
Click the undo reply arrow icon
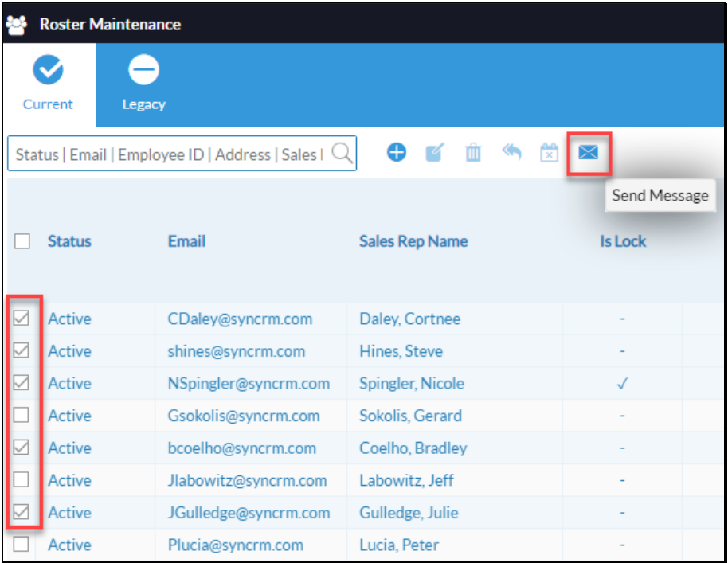pos(511,152)
